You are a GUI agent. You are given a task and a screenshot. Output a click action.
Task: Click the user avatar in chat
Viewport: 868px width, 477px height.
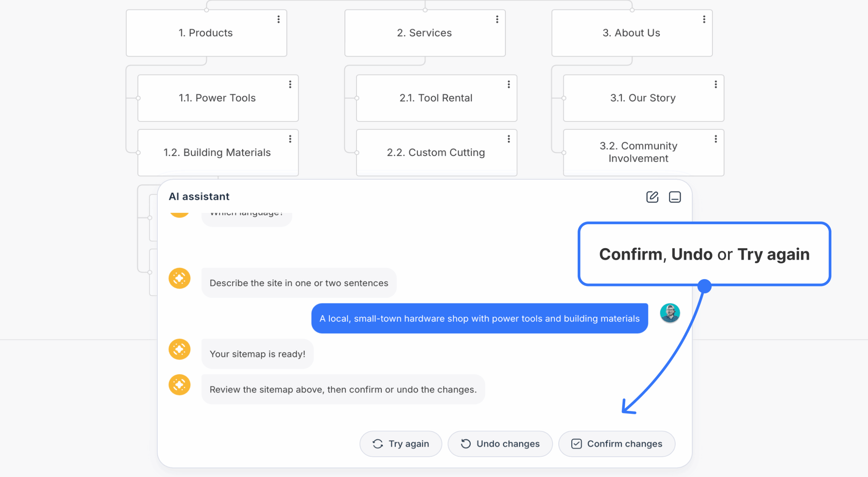pos(670,313)
